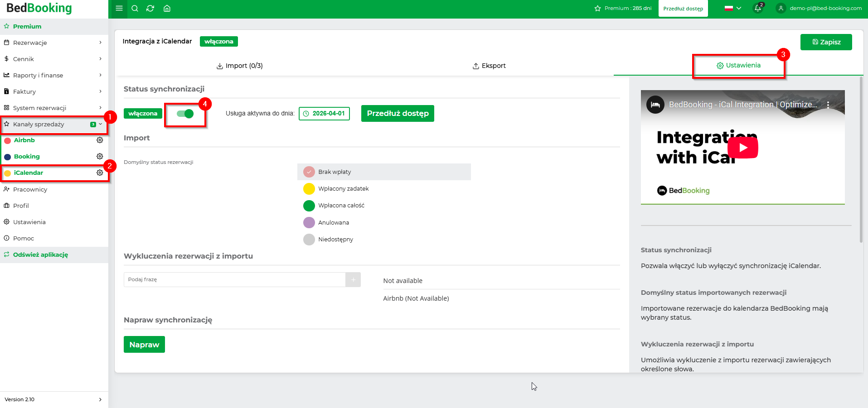The width and height of the screenshot is (868, 408).
Task: Play the iCal Integration video
Action: coord(743,148)
